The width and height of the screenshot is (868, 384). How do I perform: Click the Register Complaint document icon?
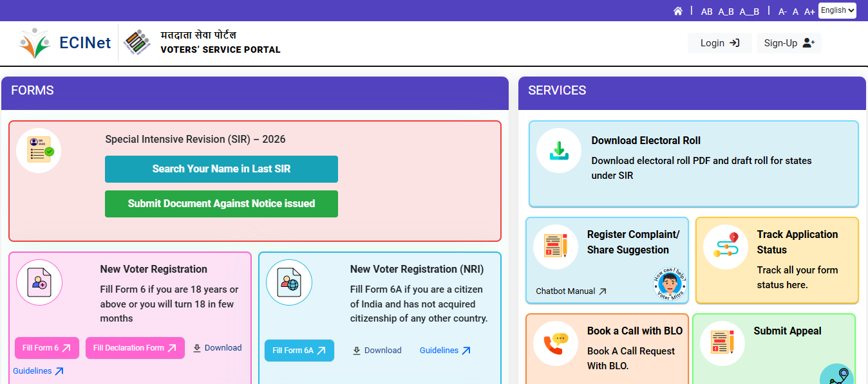[x=556, y=246]
